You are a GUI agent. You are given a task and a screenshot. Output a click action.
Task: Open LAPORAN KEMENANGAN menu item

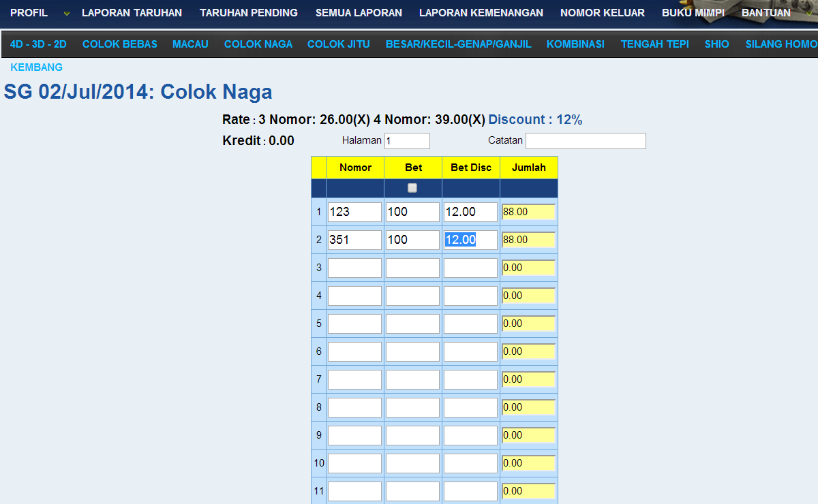click(x=481, y=13)
